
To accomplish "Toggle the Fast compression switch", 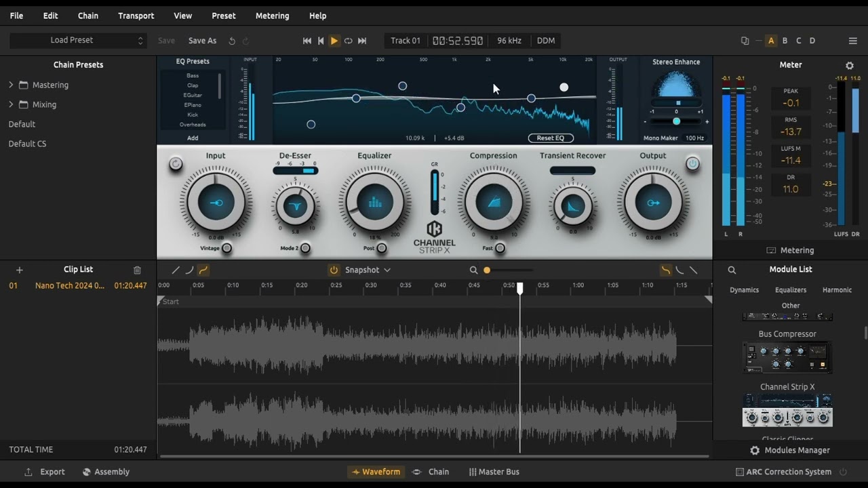I will pos(500,248).
